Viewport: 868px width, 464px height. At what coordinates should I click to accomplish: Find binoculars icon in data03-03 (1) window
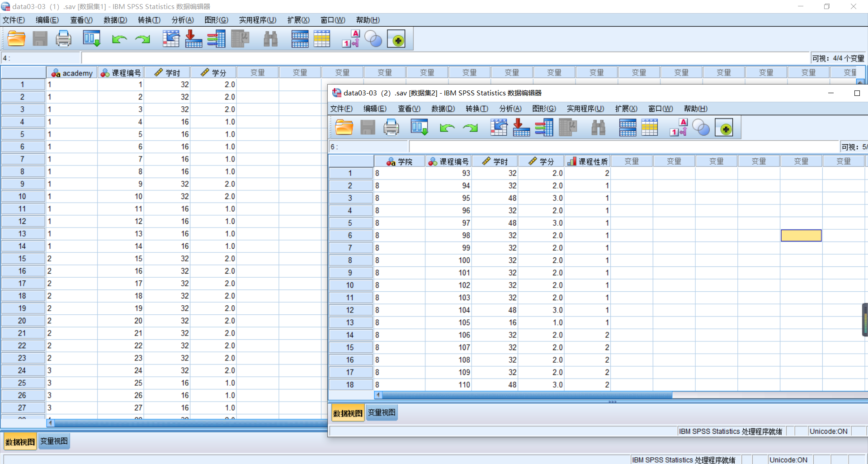(x=270, y=39)
